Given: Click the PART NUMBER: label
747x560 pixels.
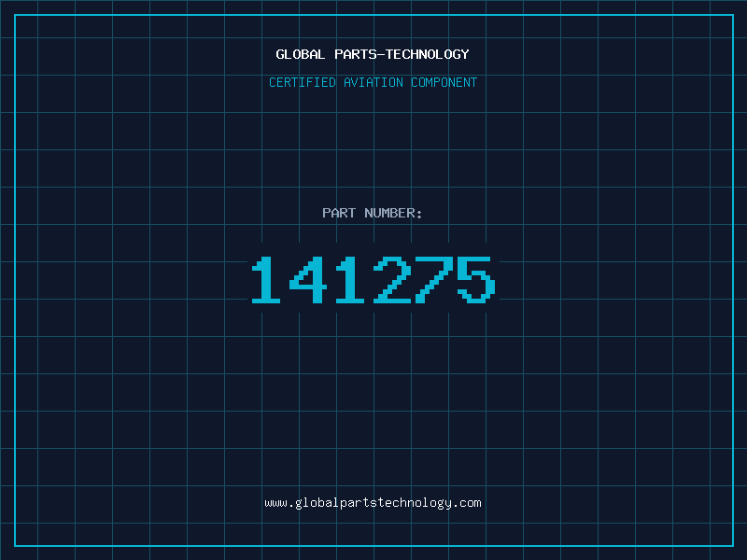Looking at the screenshot, I should pyautogui.click(x=373, y=213).
